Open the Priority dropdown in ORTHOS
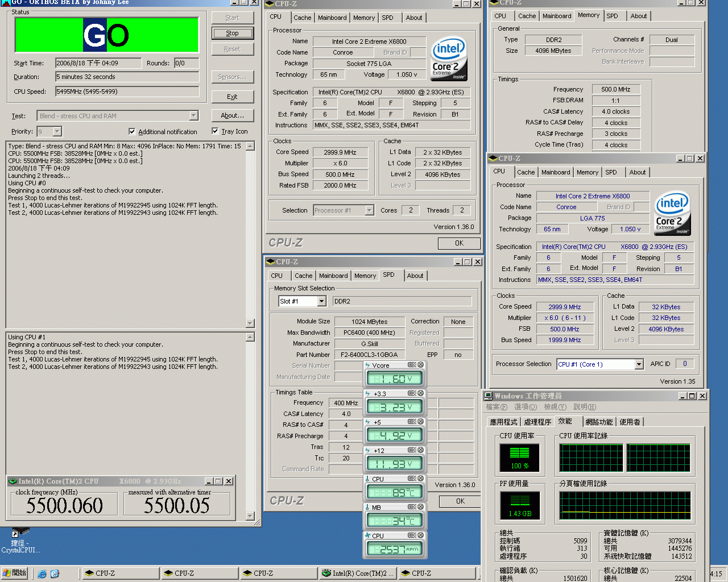The width and height of the screenshot is (728, 582). (57, 132)
